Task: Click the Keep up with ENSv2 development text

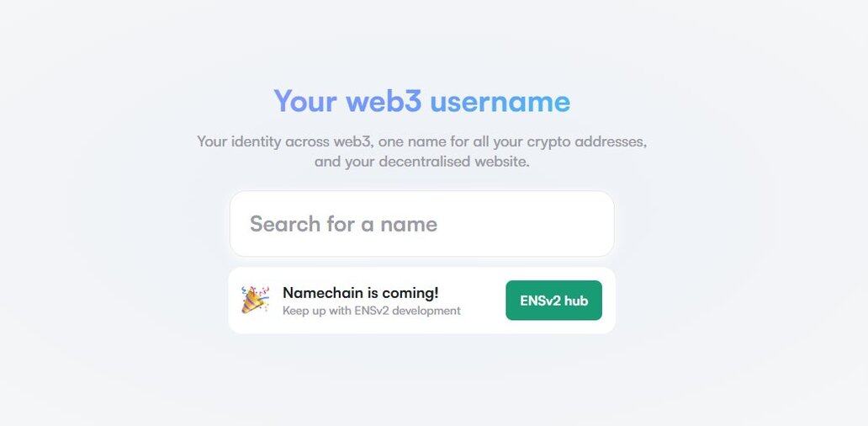Action: coord(372,310)
